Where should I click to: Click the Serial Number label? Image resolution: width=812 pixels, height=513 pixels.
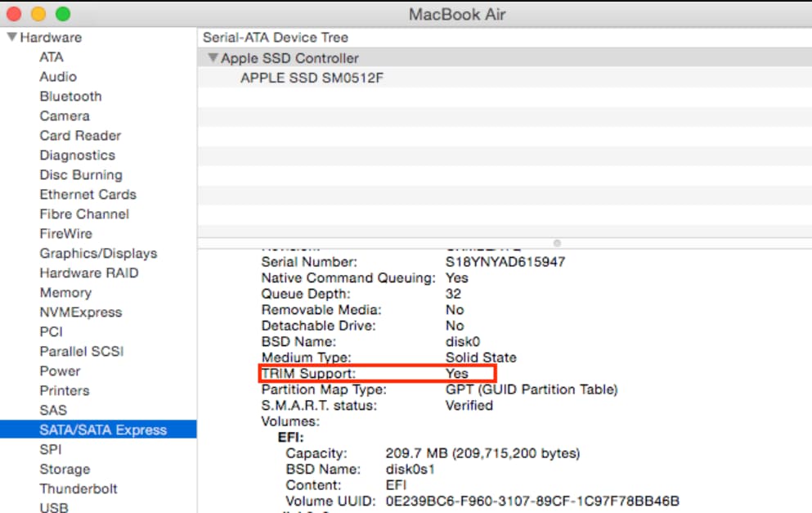[x=309, y=262]
